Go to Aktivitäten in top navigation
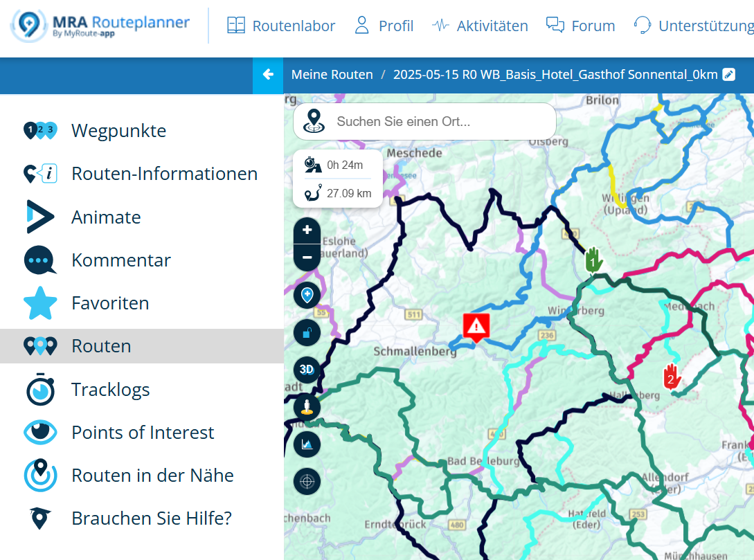 [480, 26]
